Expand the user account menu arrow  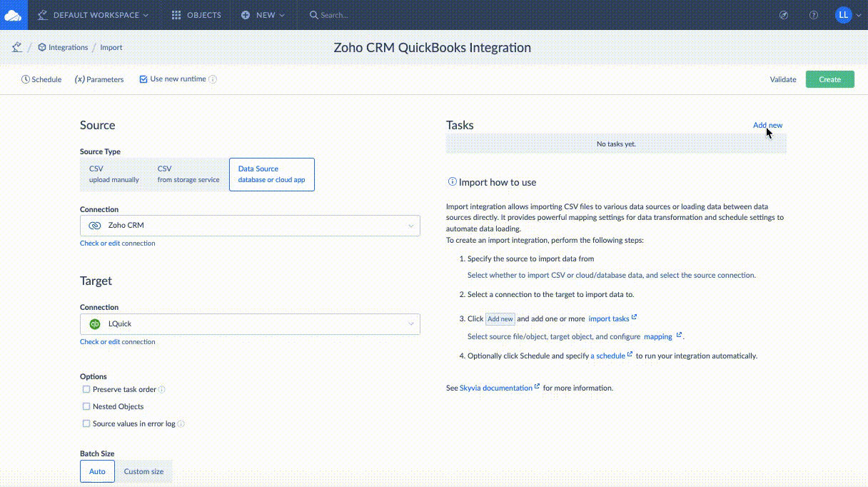(859, 15)
